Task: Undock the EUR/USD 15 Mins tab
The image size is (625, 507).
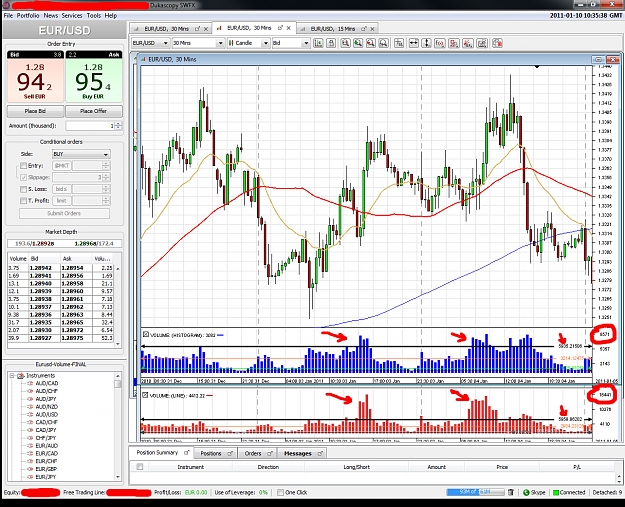Action: [x=364, y=29]
